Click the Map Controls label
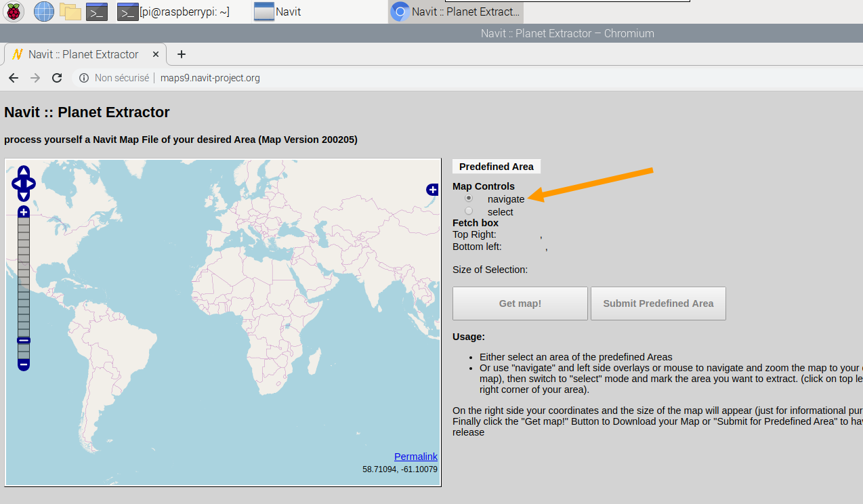 [x=484, y=186]
